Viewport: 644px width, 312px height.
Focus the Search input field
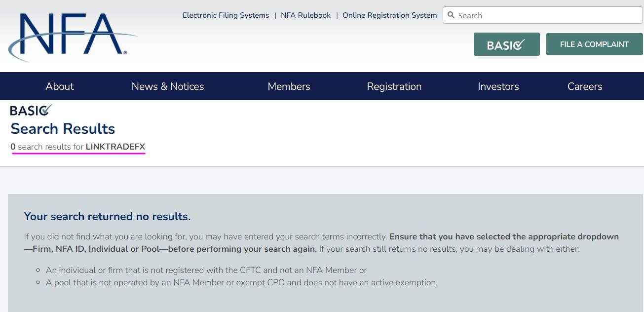[543, 15]
